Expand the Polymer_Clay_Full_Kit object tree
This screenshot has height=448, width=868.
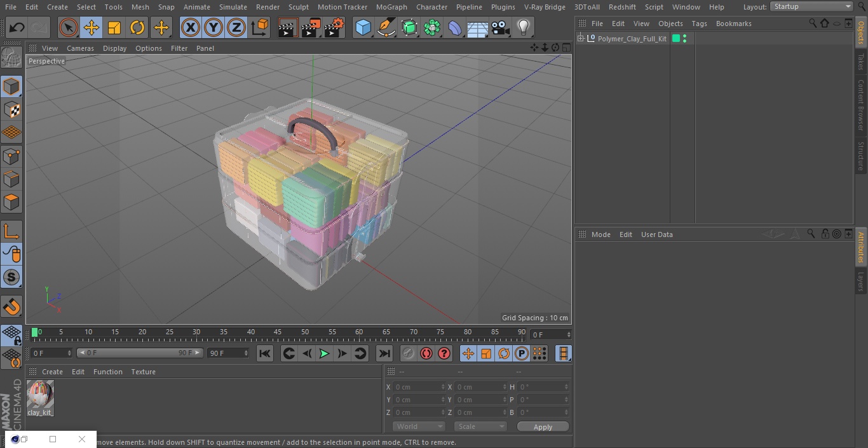pyautogui.click(x=580, y=39)
